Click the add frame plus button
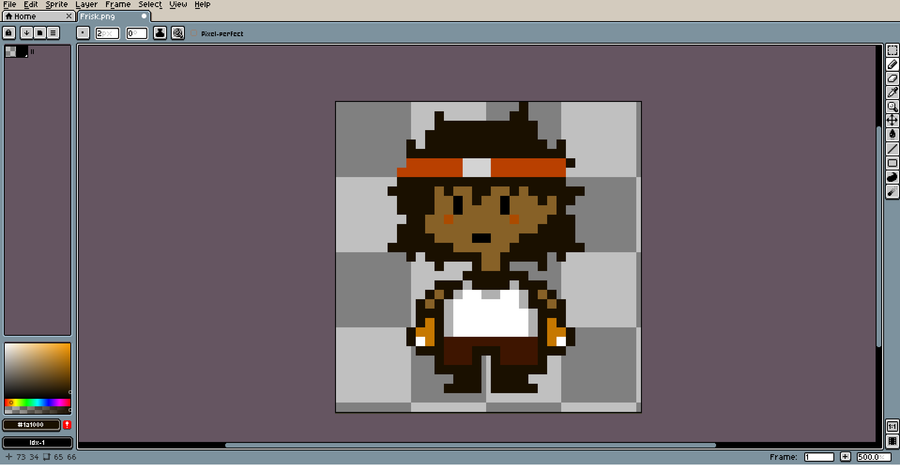Viewport: 900px width, 465px height. tap(845, 456)
